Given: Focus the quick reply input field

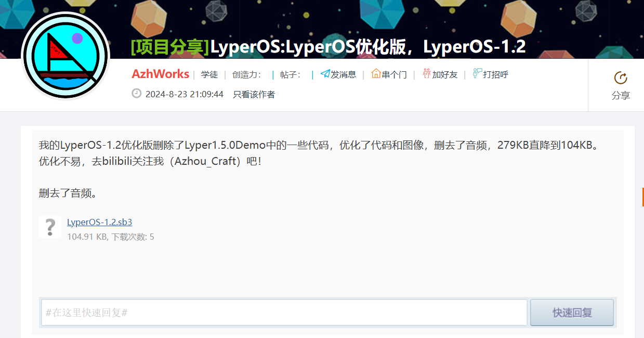Looking at the screenshot, I should pos(284,313).
